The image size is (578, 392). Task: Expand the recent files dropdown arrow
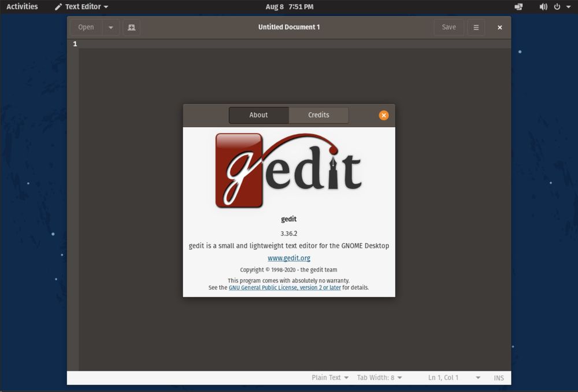click(110, 27)
